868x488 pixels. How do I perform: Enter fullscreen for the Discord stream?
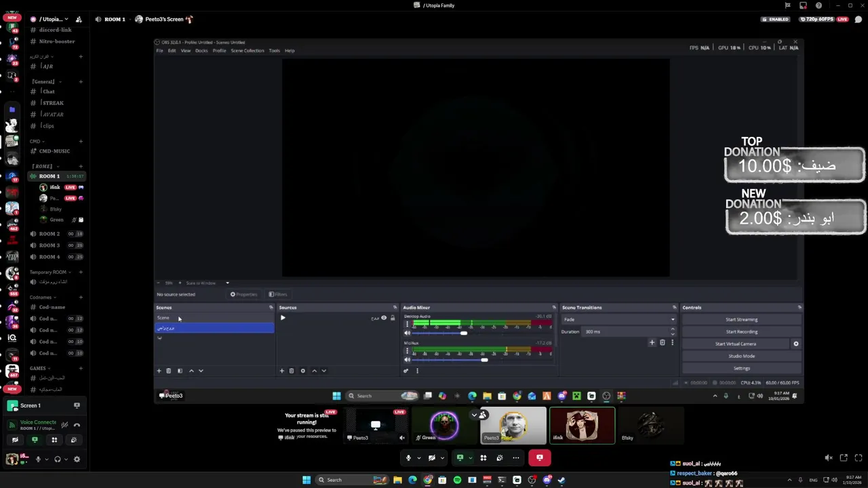pyautogui.click(x=859, y=458)
